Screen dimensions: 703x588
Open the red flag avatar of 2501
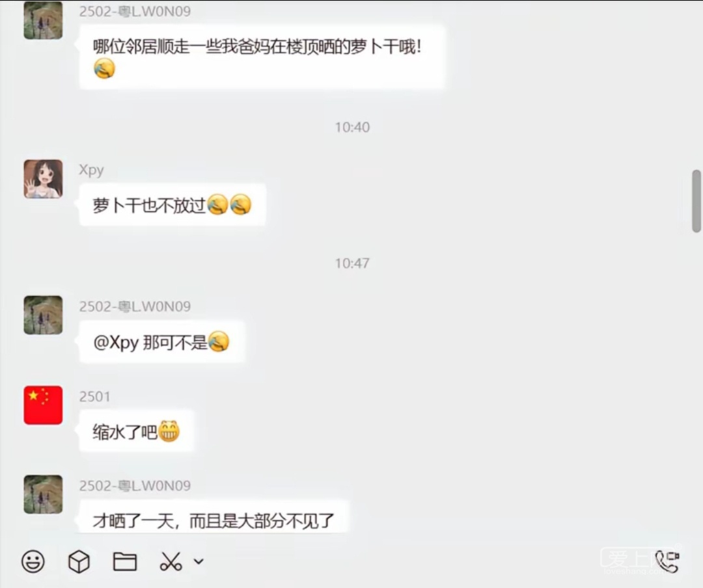coord(43,405)
